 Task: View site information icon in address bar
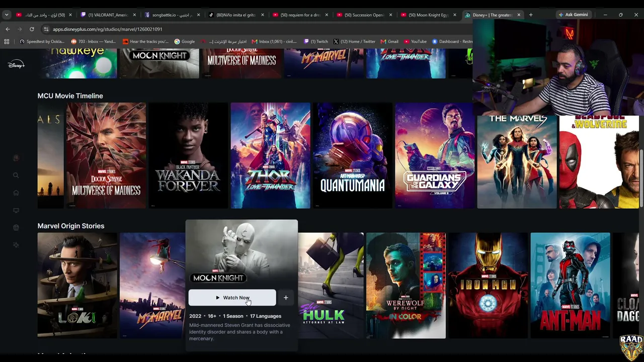pos(46,29)
